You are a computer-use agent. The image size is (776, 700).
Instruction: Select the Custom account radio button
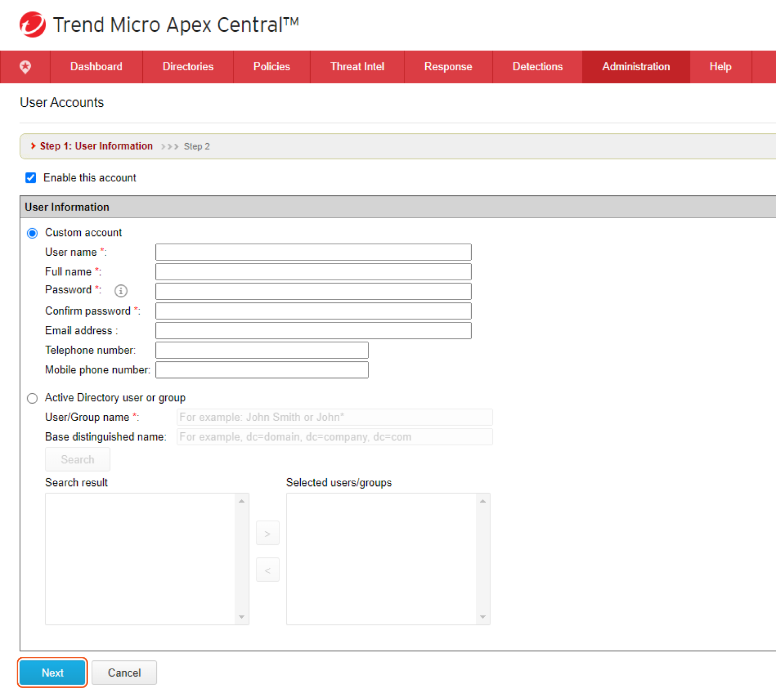pos(32,233)
